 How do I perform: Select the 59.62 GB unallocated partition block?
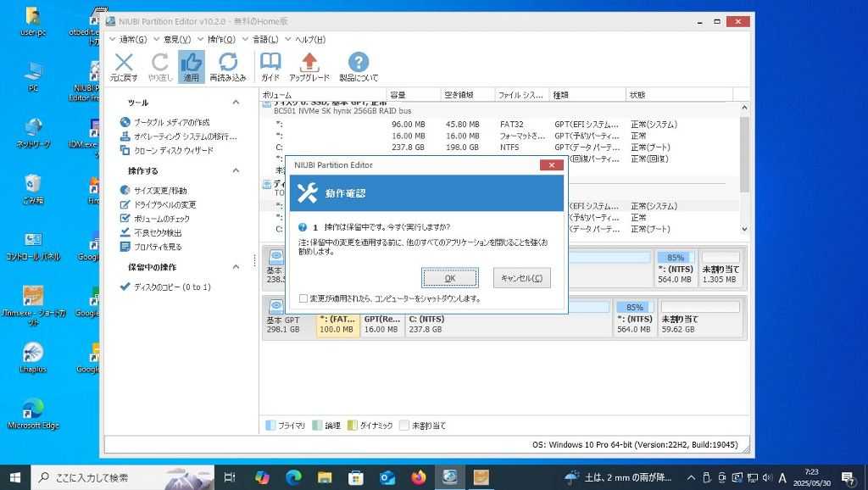(x=700, y=318)
